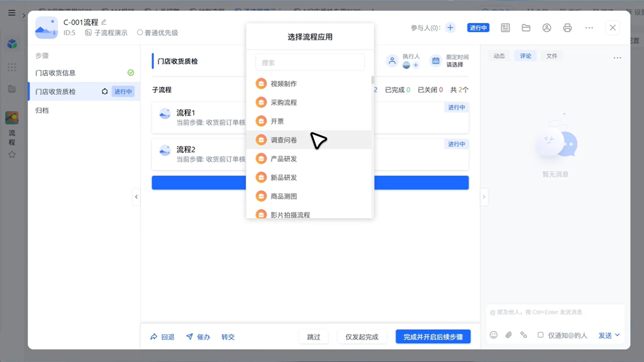Select 产品研发 from the app list
Screen dimensions: 644x362
309,159
